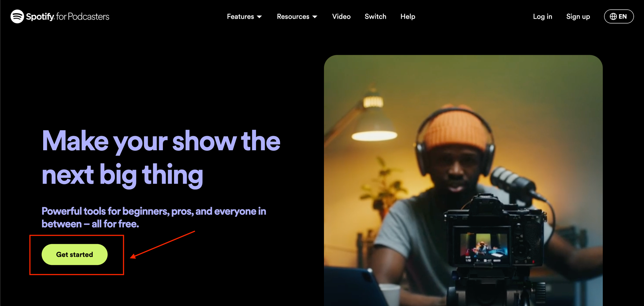
Task: Open the Help link
Action: 408,16
